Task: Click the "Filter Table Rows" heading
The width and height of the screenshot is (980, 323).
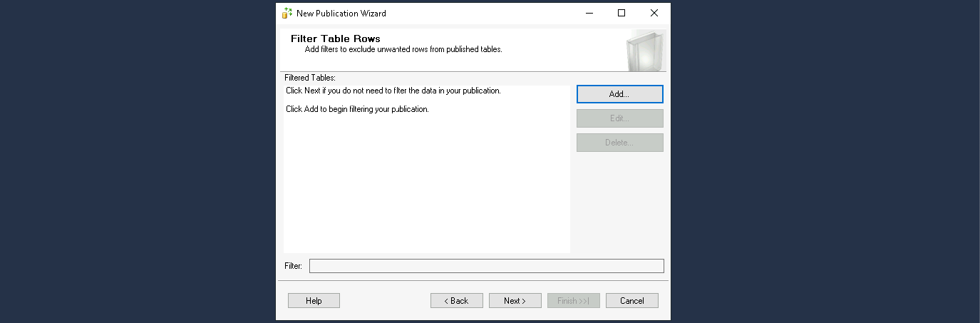Action: (x=335, y=39)
